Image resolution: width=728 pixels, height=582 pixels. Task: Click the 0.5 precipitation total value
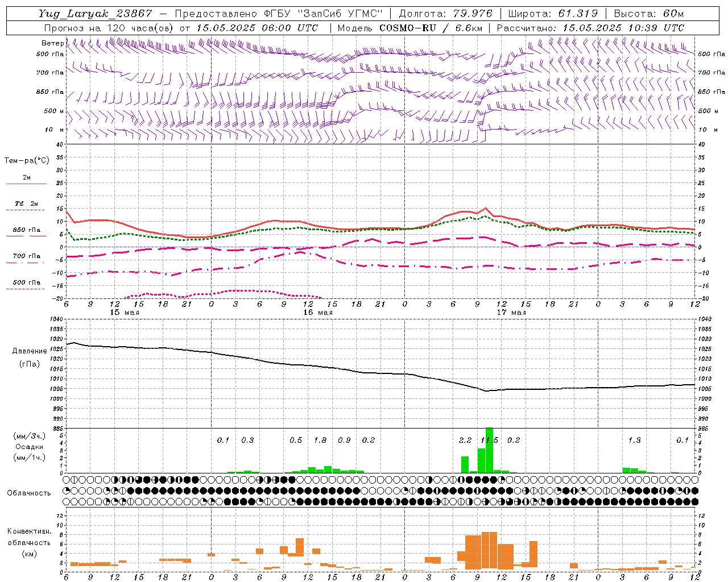(x=296, y=440)
